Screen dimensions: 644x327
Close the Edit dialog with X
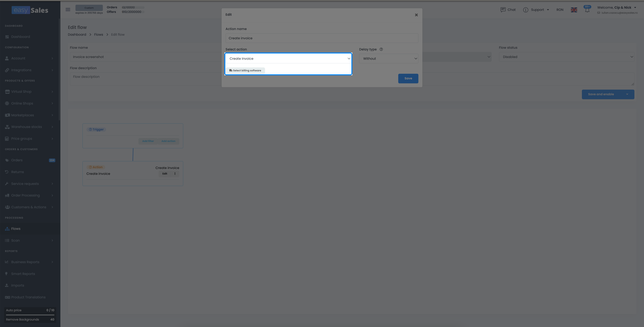416,15
